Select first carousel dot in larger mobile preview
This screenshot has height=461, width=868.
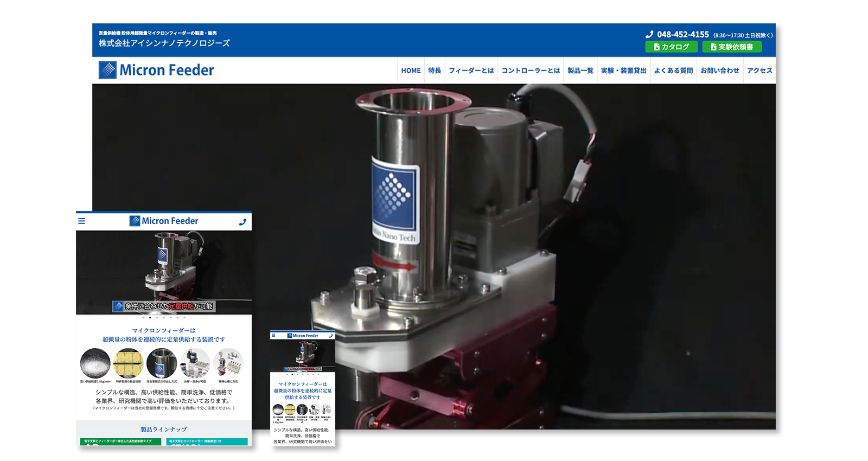click(143, 318)
